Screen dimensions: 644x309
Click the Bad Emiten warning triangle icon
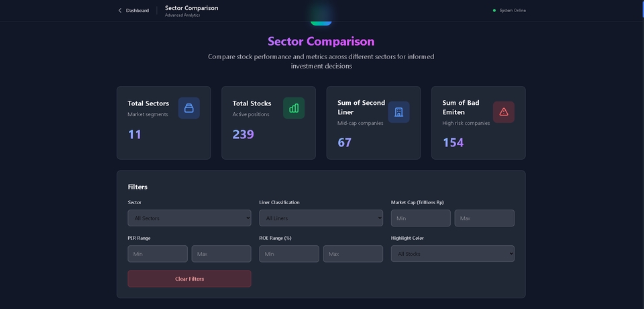[503, 112]
